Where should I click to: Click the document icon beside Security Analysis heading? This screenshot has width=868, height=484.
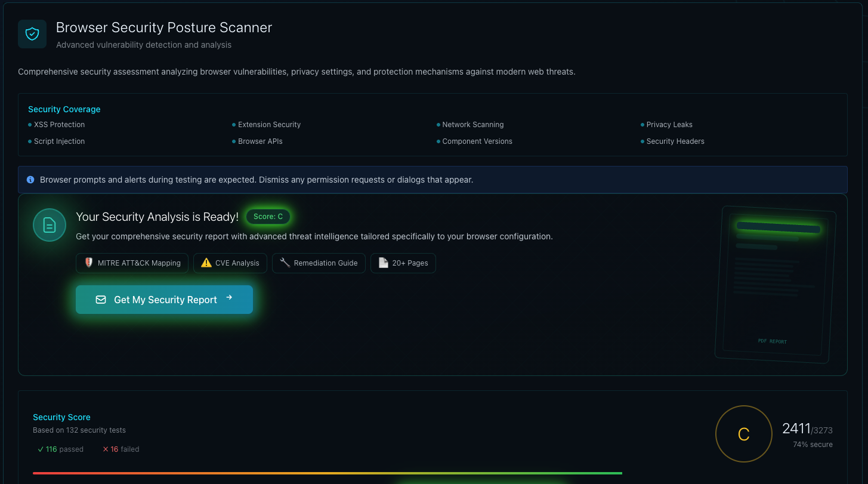click(x=50, y=225)
